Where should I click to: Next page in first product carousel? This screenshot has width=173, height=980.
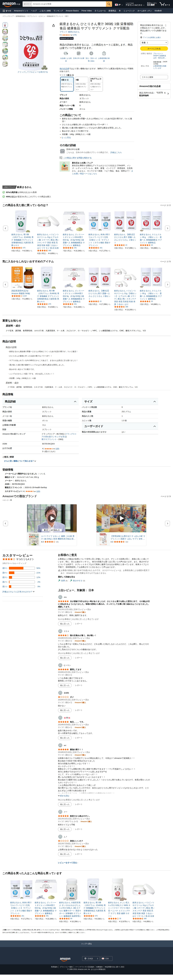[167, 228]
